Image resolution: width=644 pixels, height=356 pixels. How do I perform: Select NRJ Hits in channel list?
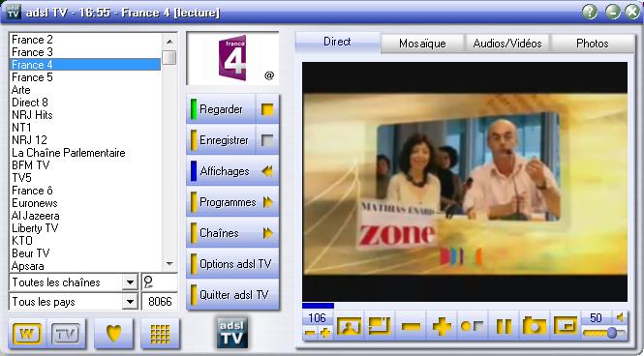(x=85, y=115)
